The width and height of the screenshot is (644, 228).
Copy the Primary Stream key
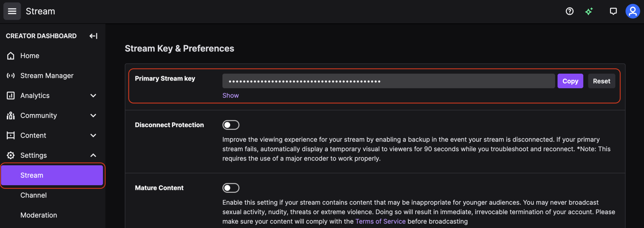[570, 81]
